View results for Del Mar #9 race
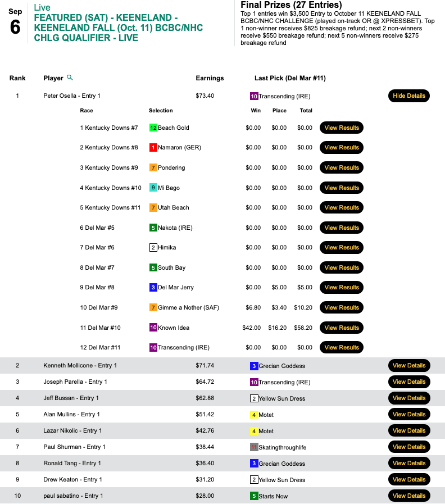445x504 pixels. click(341, 308)
